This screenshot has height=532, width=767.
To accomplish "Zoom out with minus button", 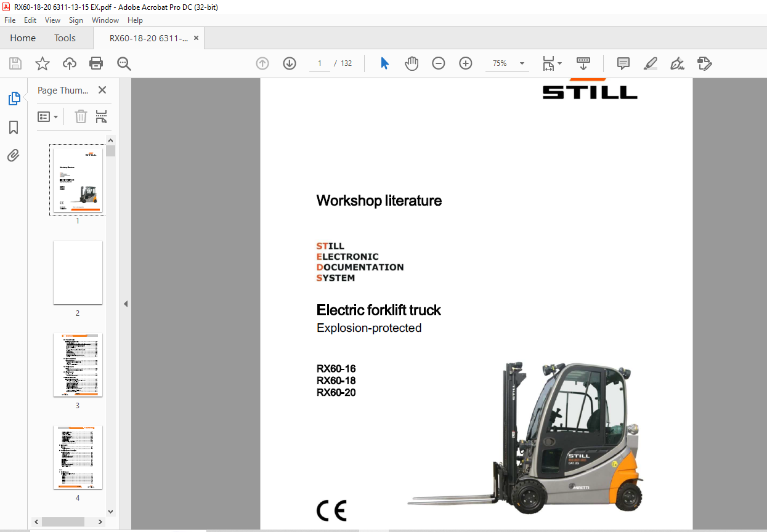I will 439,63.
